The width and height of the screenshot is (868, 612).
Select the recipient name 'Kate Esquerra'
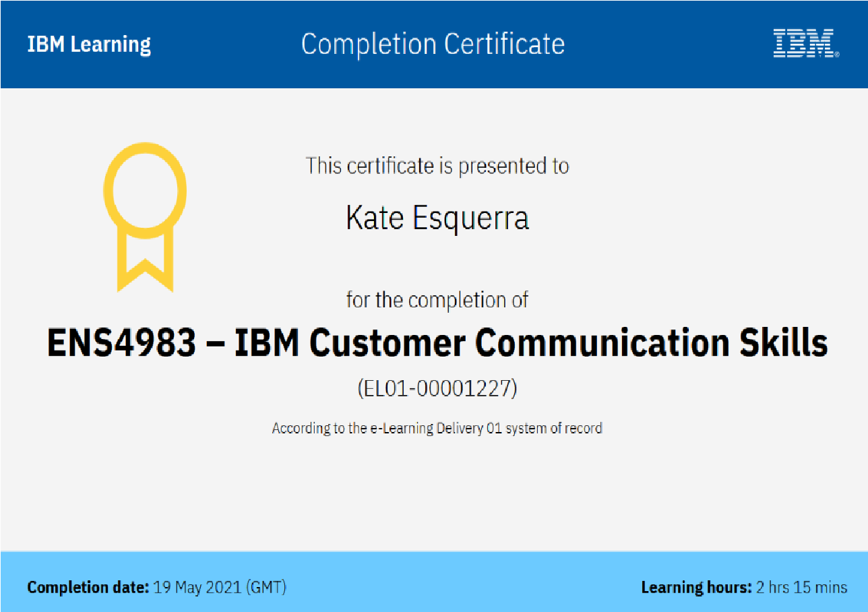pyautogui.click(x=437, y=218)
